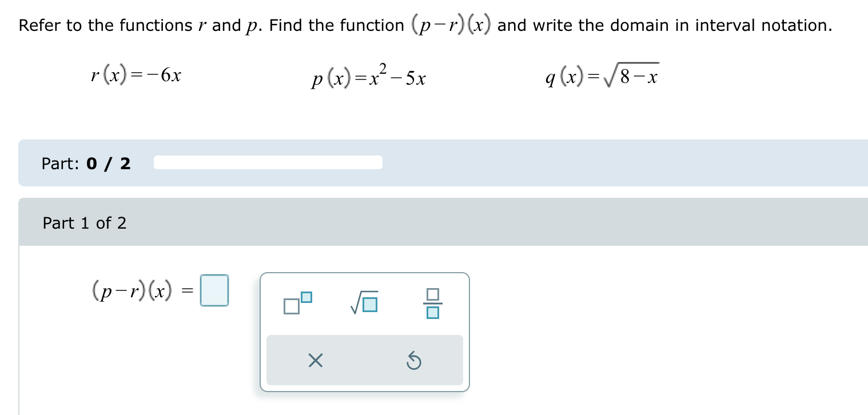868x415 pixels.
Task: Click the progress bar next to Part: 0 / 2
Action: 267,162
